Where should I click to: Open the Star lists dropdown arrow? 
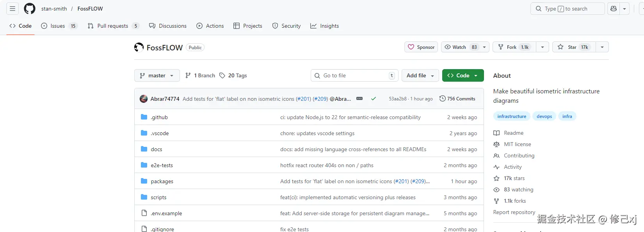click(602, 47)
